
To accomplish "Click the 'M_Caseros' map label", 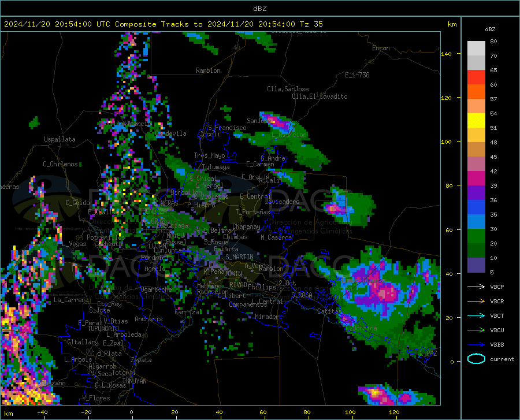I will (276, 237).
